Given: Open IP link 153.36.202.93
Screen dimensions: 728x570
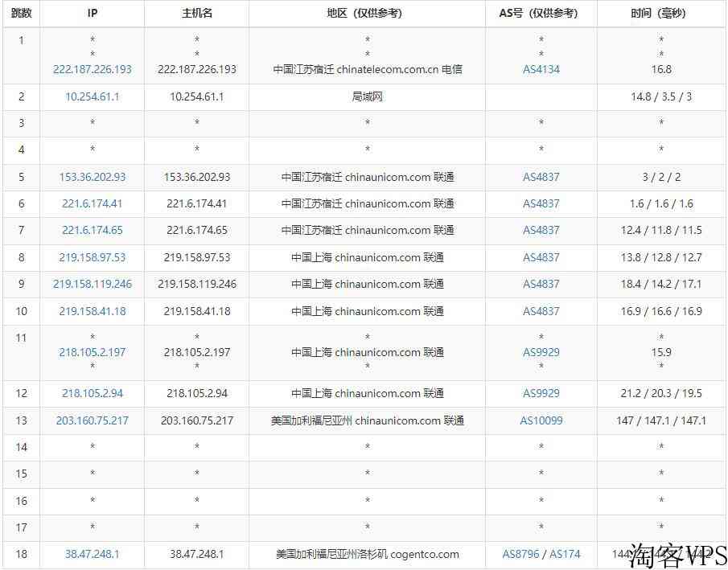Looking at the screenshot, I should [x=93, y=178].
